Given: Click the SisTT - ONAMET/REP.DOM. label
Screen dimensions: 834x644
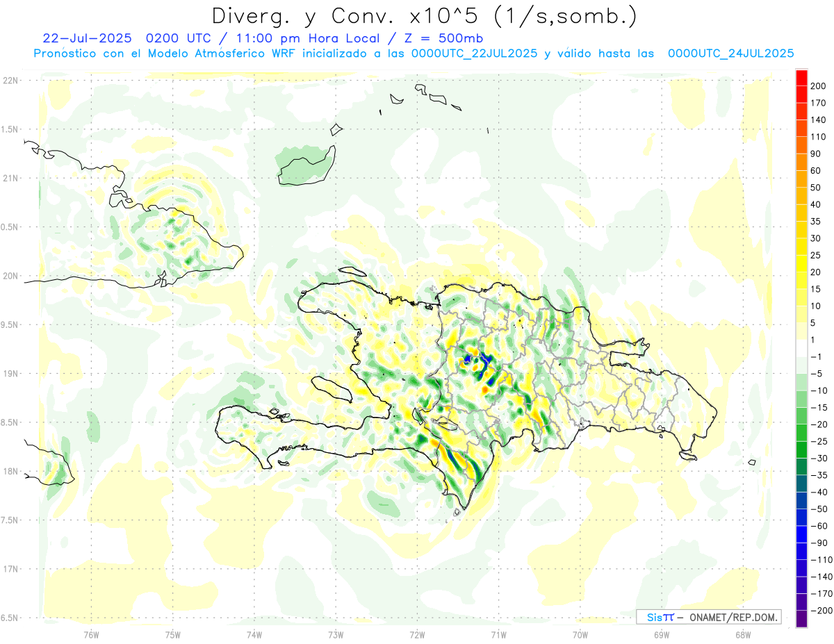Looking at the screenshot, I should (x=709, y=617).
